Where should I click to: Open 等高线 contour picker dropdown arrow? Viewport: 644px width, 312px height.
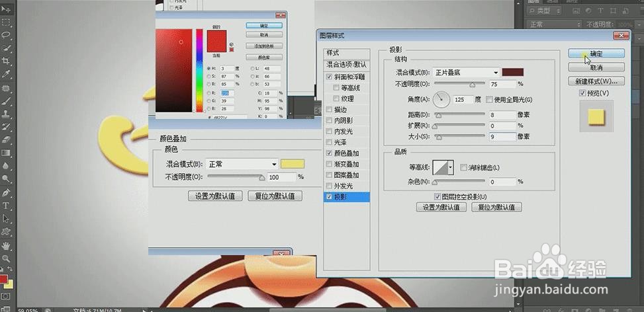(x=451, y=167)
